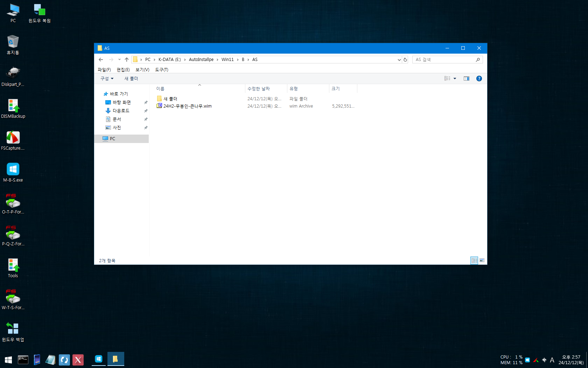588x368 pixels.
Task: Open the 도구(T) menu
Action: pos(162,70)
